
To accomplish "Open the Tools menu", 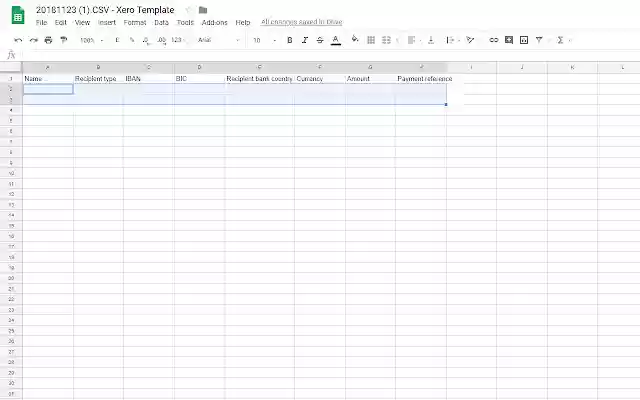I will 185,22.
